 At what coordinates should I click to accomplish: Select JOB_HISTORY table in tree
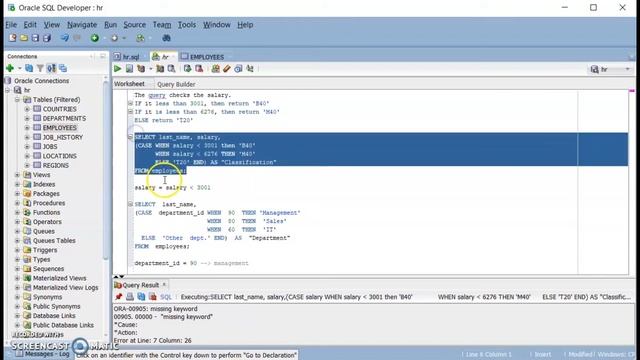point(63,137)
